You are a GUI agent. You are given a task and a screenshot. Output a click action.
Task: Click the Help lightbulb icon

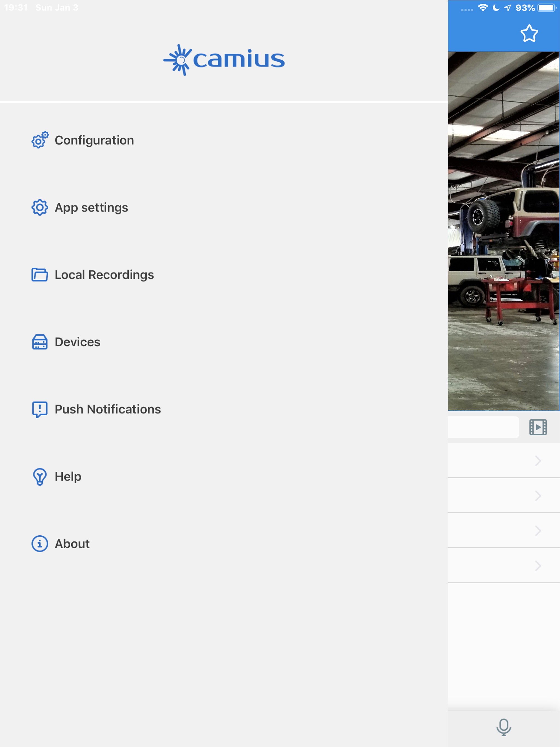(40, 477)
